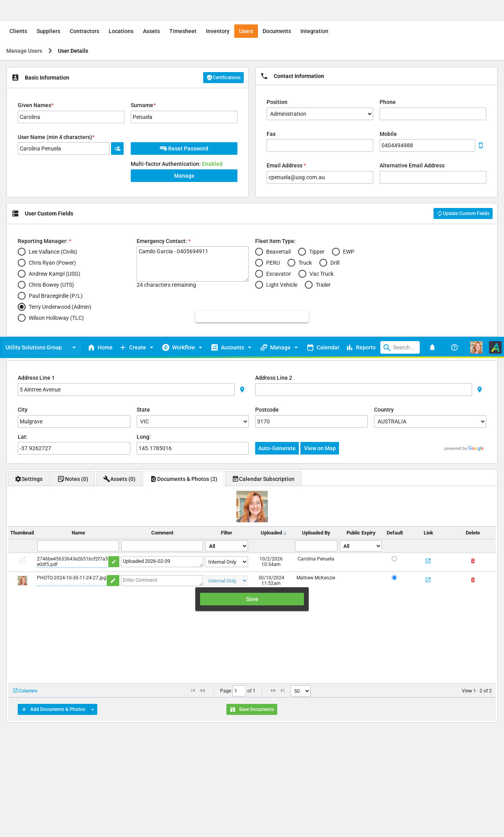This screenshot has width=504, height=837.
Task: Open the Timesheet menu item
Action: click(x=183, y=31)
